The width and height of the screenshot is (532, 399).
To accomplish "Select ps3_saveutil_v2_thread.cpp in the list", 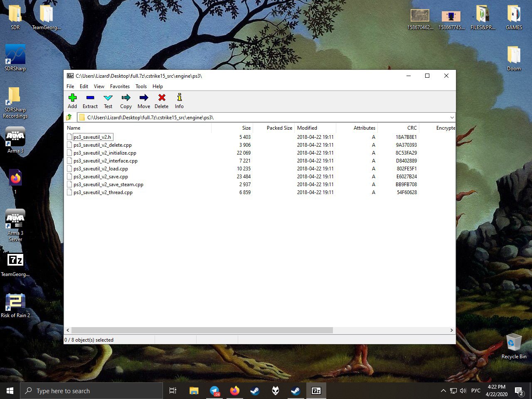I will click(103, 192).
